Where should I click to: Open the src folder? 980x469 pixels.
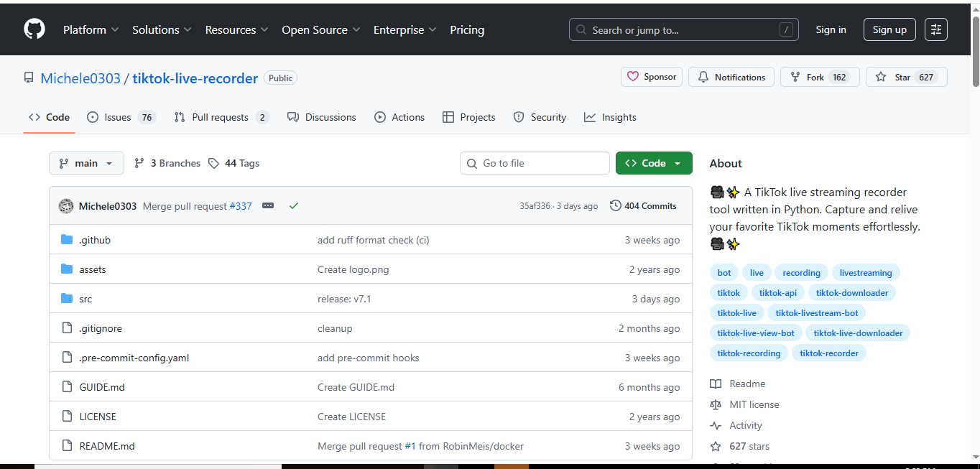(x=85, y=299)
